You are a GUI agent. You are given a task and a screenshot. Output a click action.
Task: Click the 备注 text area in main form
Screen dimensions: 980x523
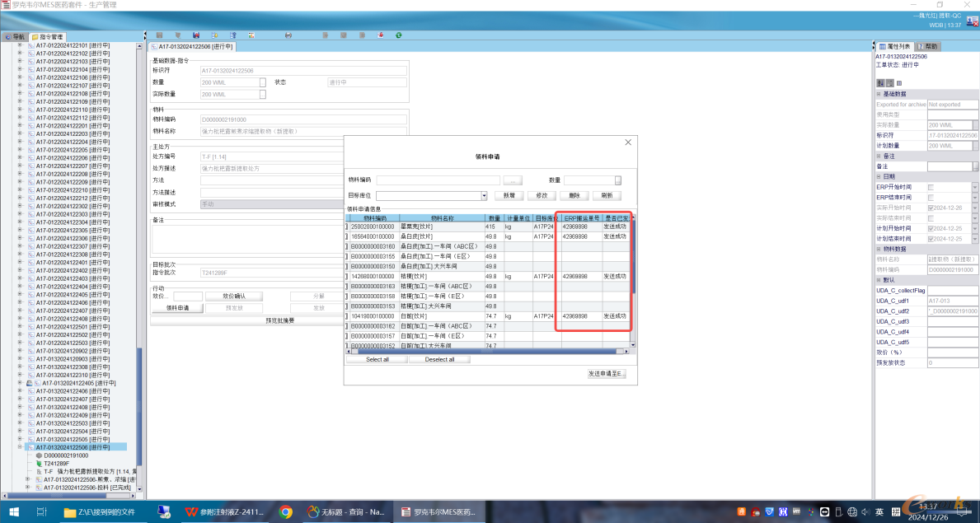point(279,238)
